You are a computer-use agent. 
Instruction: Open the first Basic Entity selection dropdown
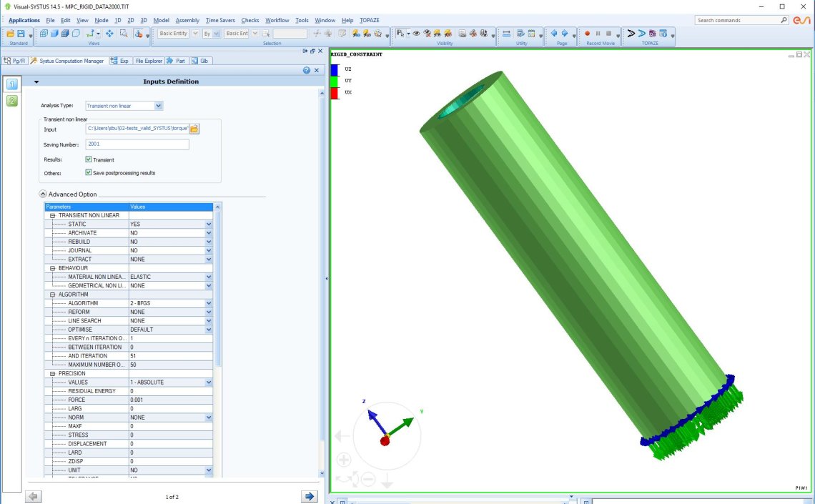click(195, 34)
